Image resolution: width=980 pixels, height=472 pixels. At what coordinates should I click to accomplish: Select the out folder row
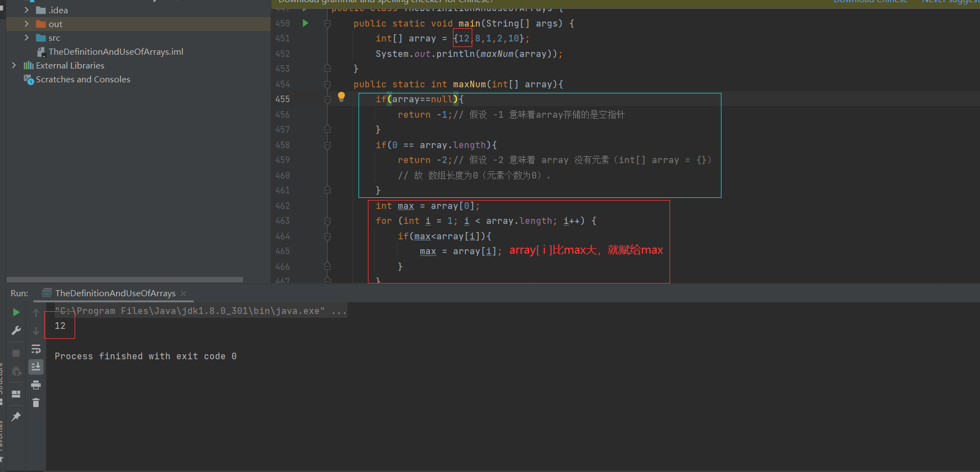coord(138,24)
